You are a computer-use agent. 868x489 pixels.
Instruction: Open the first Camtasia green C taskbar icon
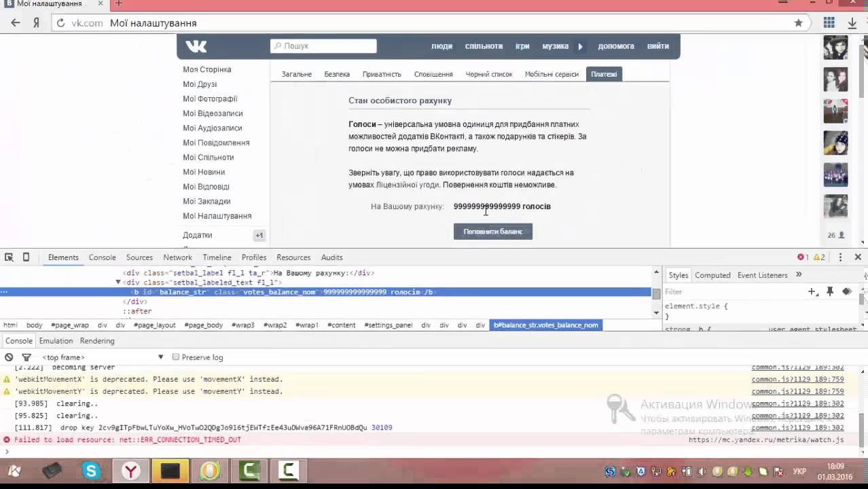coord(250,471)
